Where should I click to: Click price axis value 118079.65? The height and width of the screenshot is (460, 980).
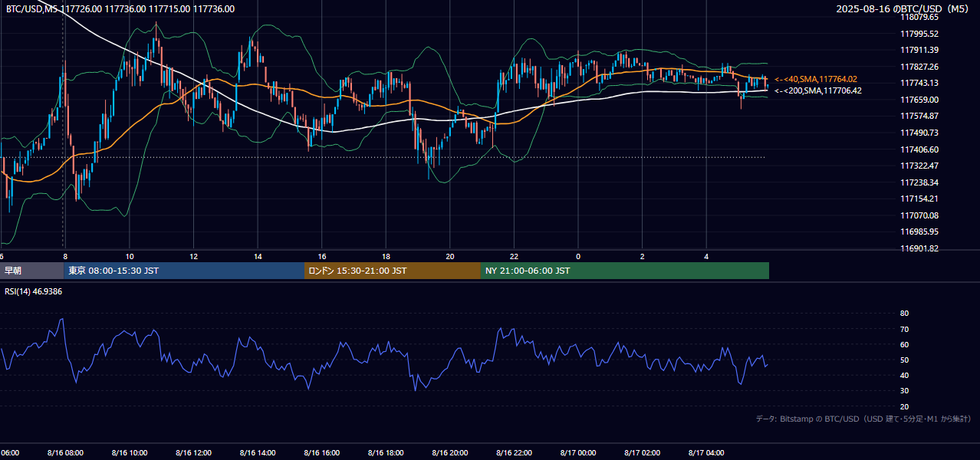point(919,17)
